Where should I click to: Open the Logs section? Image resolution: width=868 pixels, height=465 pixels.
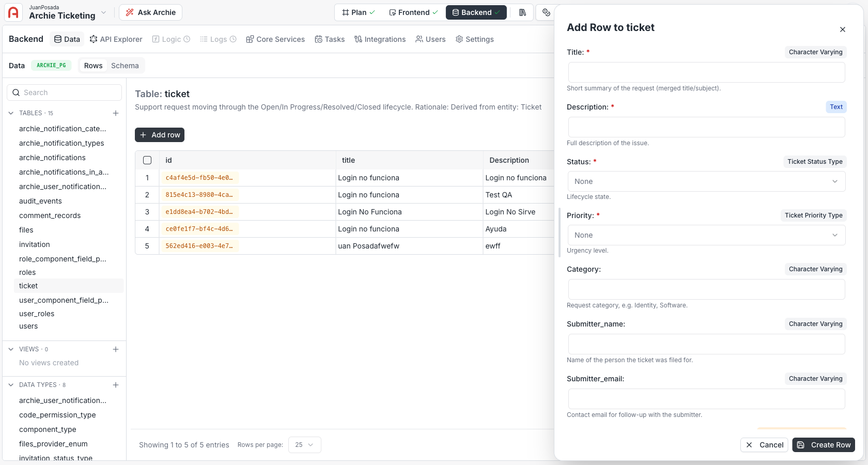[218, 39]
